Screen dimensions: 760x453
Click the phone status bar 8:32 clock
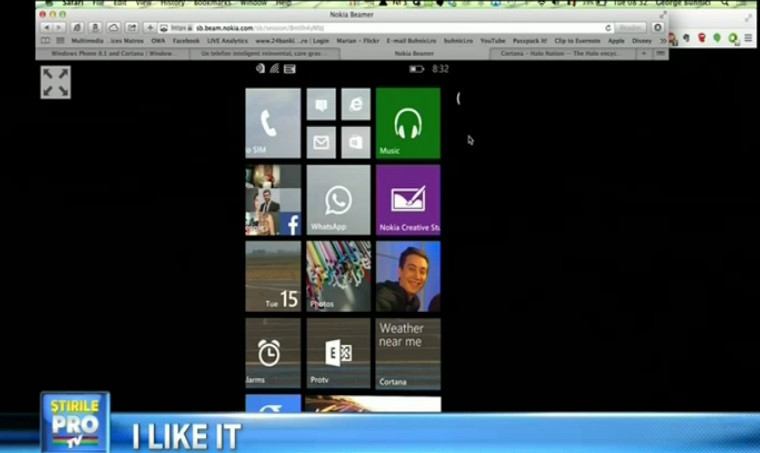440,69
